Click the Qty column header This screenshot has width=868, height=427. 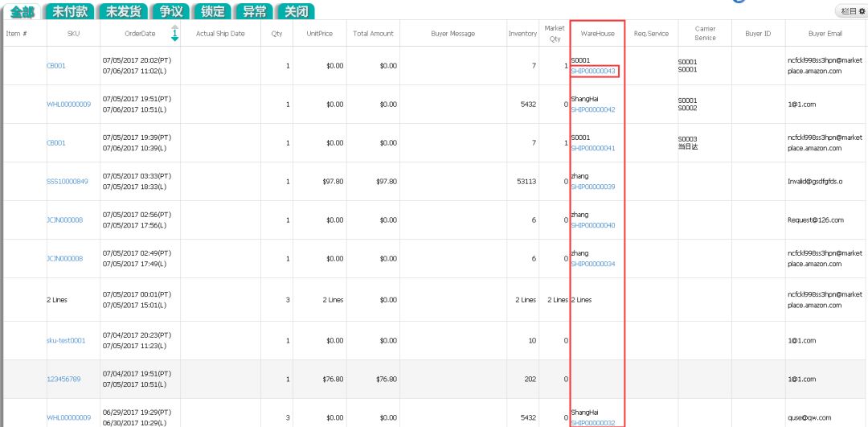(276, 33)
